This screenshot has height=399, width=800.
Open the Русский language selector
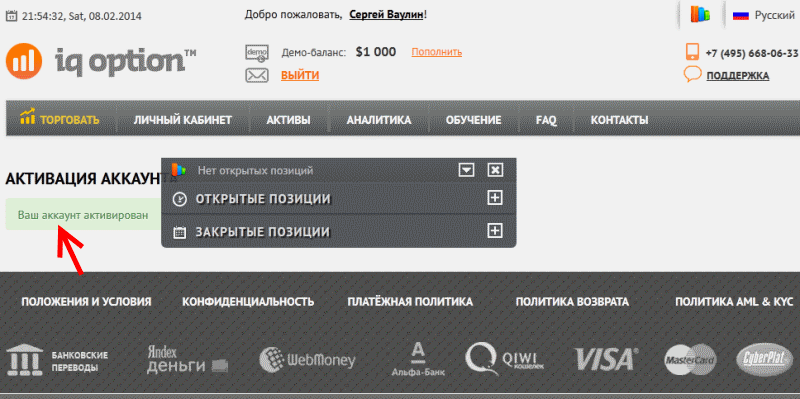pyautogui.click(x=764, y=16)
